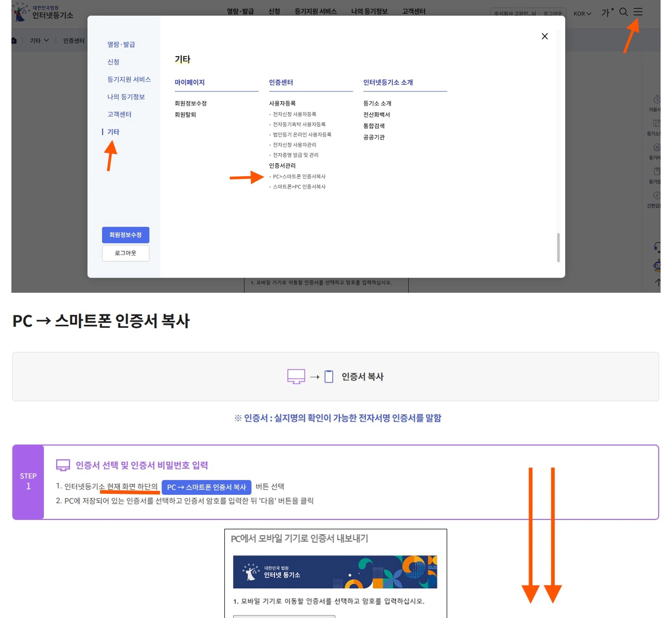Select 등기지원 서비스 in the sidebar
This screenshot has width=672, height=618.
pos(129,79)
